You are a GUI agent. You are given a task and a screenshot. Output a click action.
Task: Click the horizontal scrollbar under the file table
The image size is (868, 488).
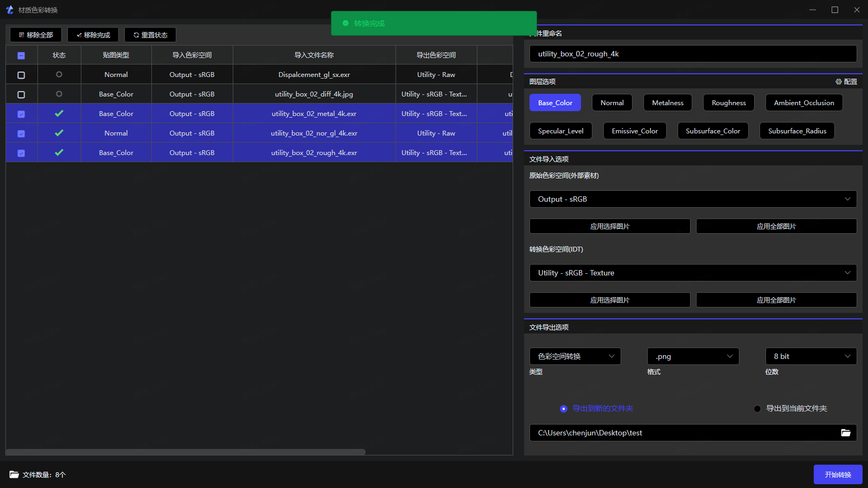(186, 452)
